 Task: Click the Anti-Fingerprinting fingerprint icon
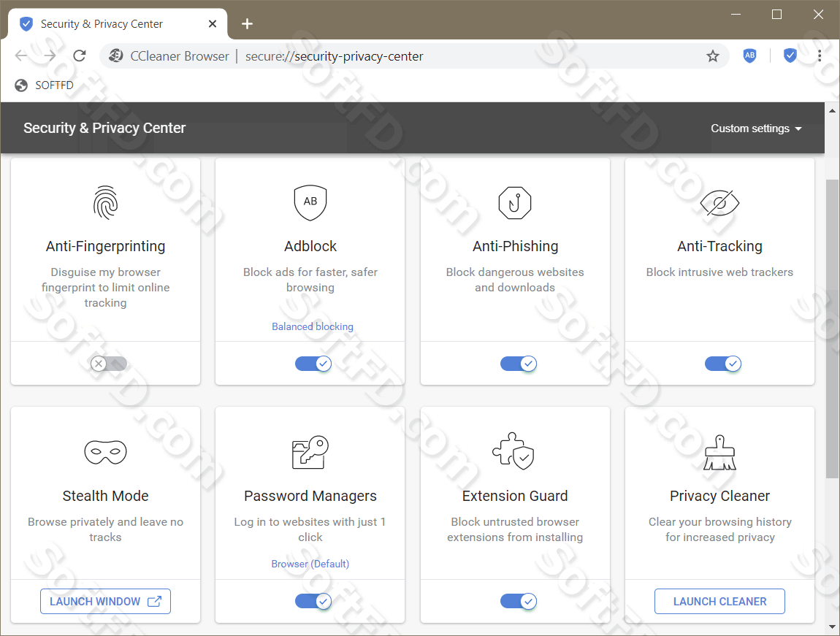click(105, 202)
